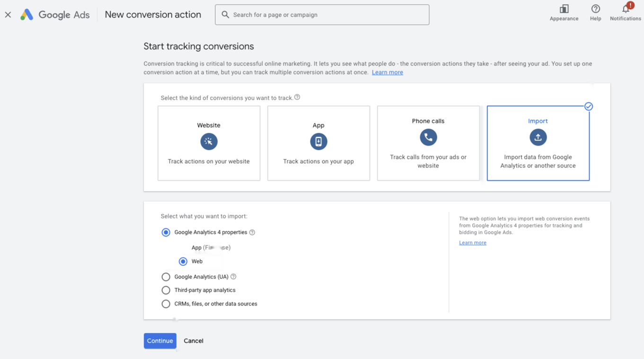644x359 pixels.
Task: Select the Web radio option
Action: pos(183,261)
